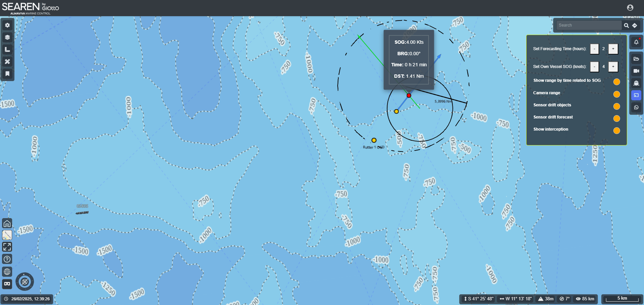Reset map orientation with the compass
644x305 pixels.
[x=25, y=282]
